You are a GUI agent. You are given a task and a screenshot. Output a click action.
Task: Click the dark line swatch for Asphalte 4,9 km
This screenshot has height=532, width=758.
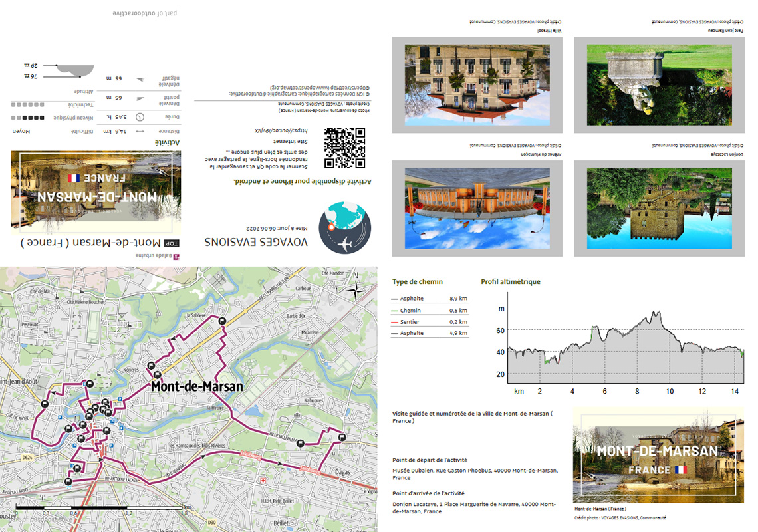(394, 334)
